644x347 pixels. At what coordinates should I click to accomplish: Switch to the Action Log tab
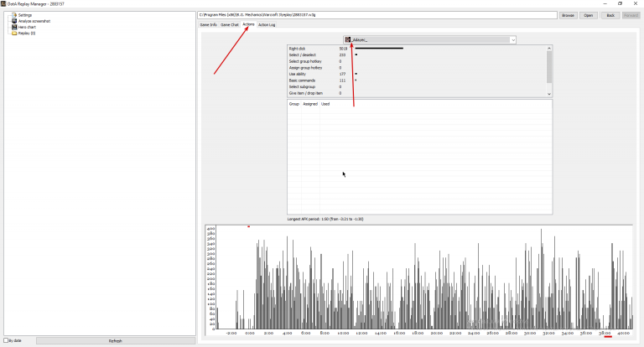coord(267,24)
